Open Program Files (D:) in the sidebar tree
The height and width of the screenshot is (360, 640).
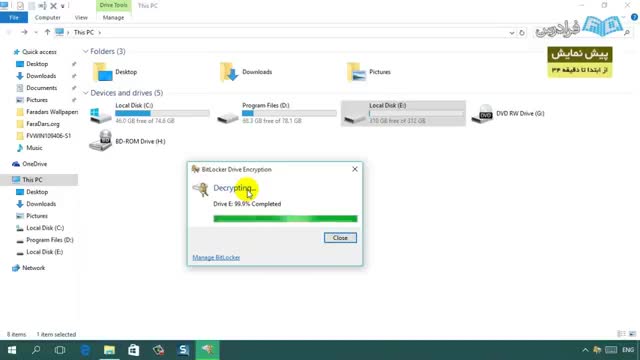[49, 240]
